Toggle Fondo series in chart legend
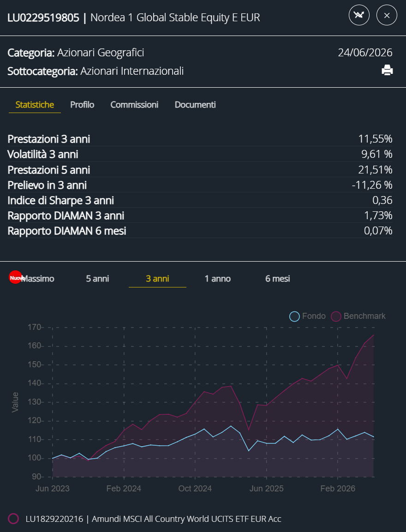 307,316
